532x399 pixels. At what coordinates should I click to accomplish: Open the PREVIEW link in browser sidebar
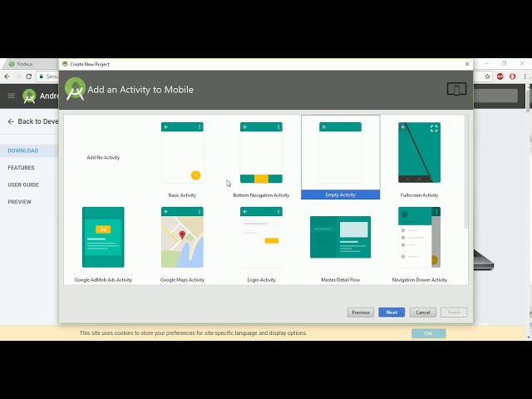(19, 202)
